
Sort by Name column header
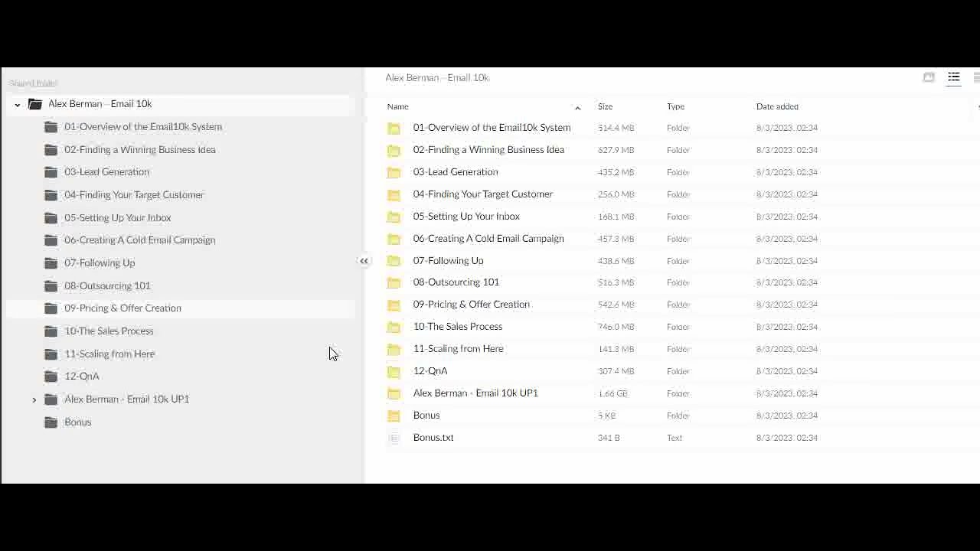tap(398, 106)
